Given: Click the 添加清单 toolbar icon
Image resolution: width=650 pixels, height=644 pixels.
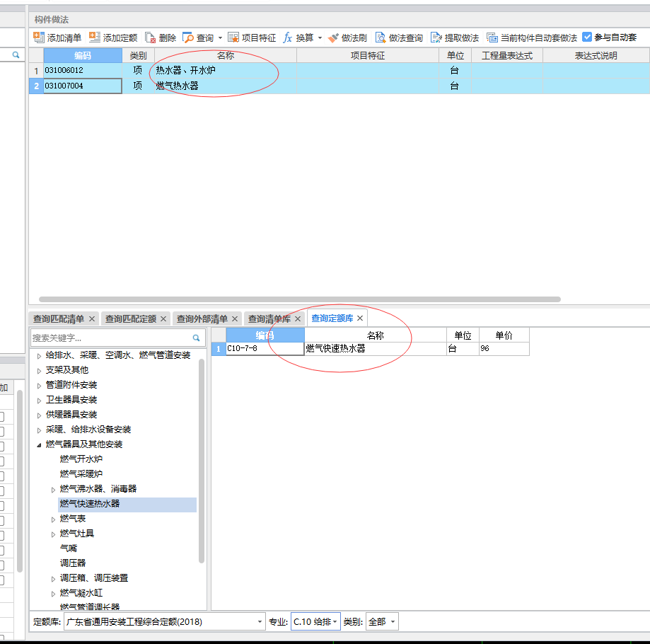Looking at the screenshot, I should click(39, 38).
